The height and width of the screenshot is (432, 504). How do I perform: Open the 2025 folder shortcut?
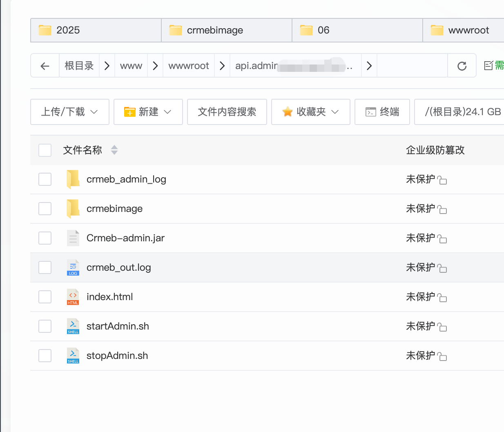(x=96, y=30)
